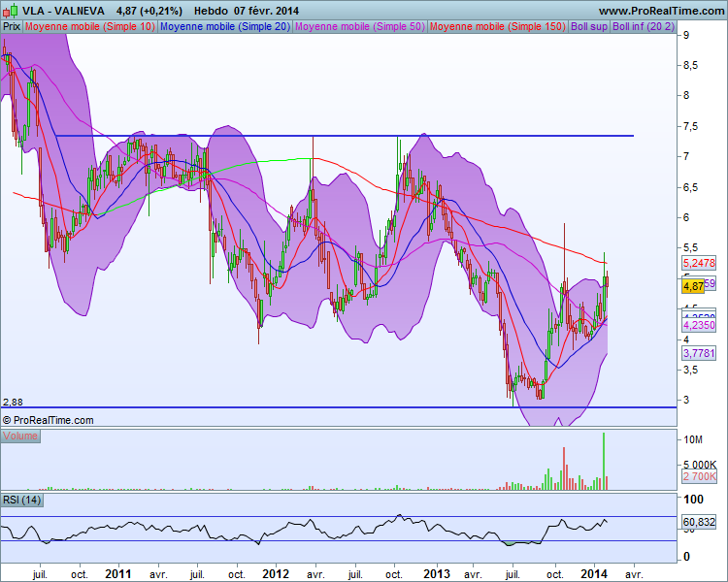This screenshot has height=582, width=728.
Task: Click the Volume panel label
Action: pyautogui.click(x=20, y=436)
